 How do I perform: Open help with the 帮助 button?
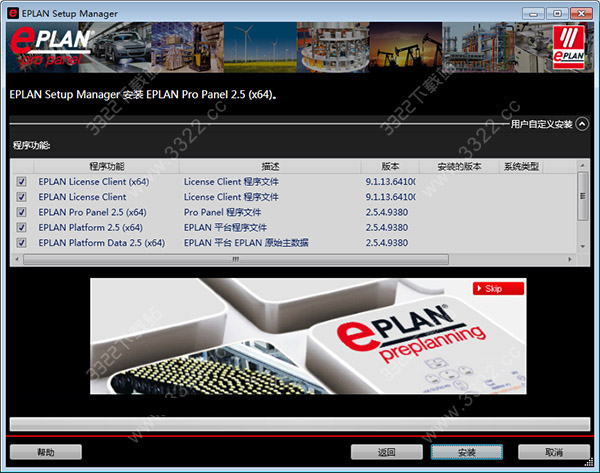(x=46, y=452)
